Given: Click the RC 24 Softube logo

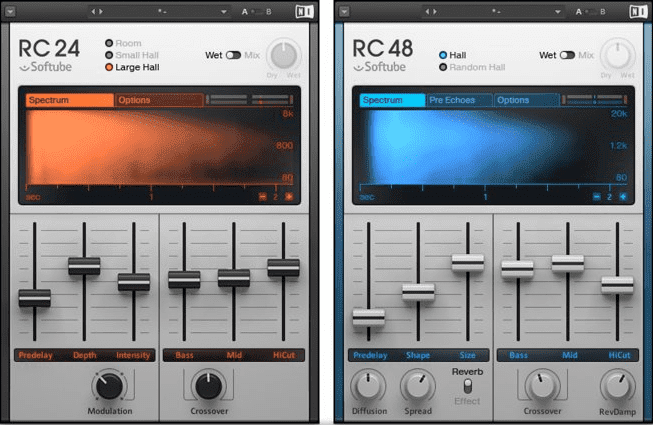Looking at the screenshot, I should [x=46, y=67].
